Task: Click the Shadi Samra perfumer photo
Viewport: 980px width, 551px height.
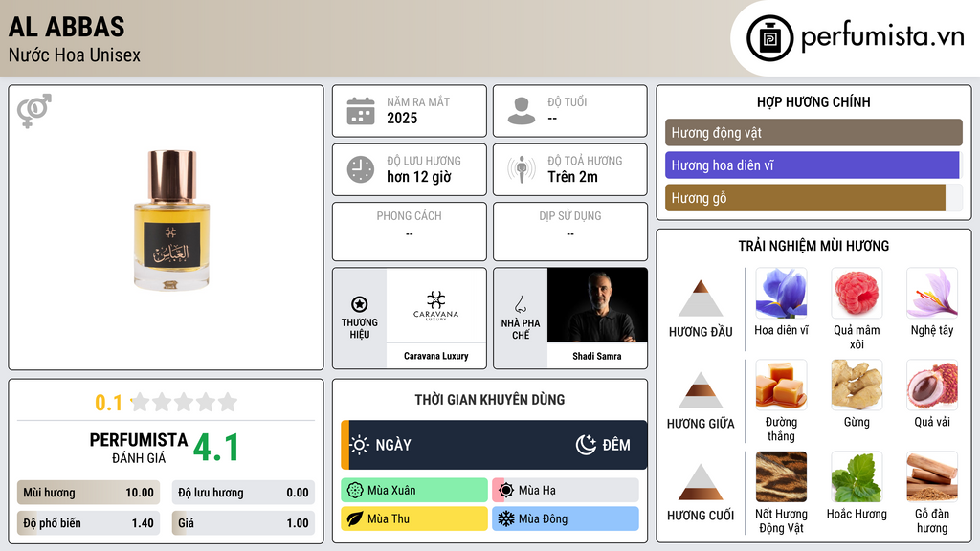Action: coord(597,305)
